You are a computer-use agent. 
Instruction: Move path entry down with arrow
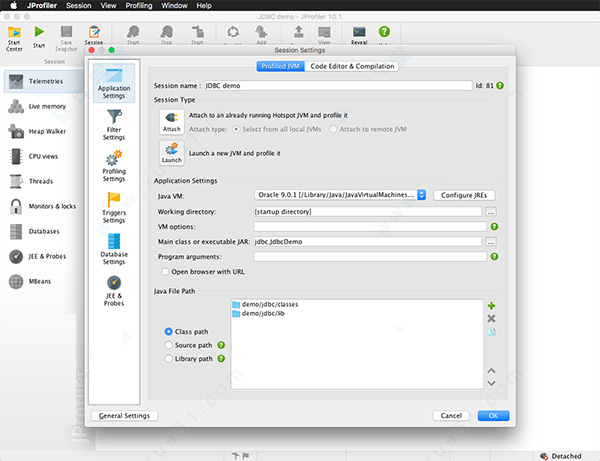[491, 383]
